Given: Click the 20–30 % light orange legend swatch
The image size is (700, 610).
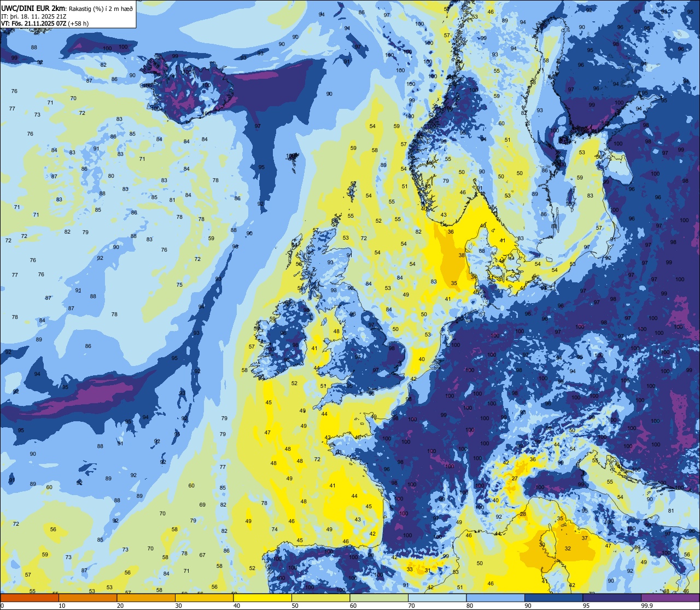Looking at the screenshot, I should [x=146, y=597].
